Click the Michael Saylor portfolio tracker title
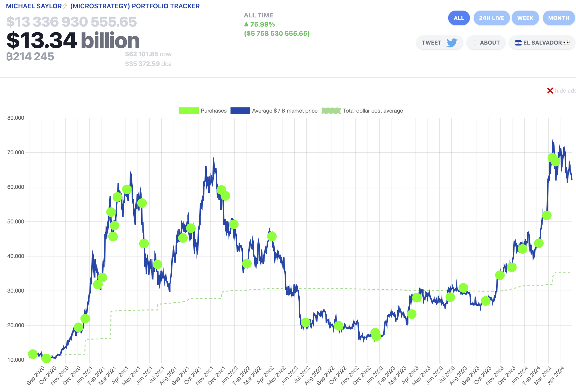 coord(103,6)
